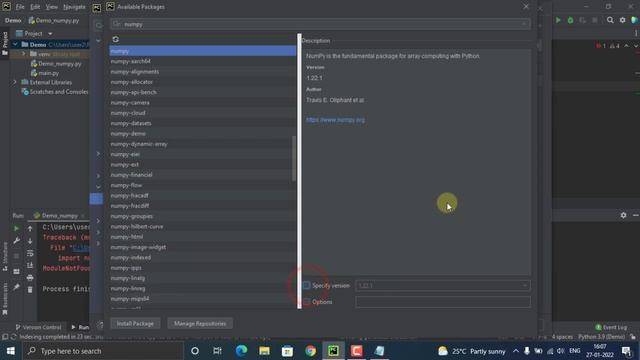
Task: Enable the Options checkbox
Action: click(x=307, y=302)
